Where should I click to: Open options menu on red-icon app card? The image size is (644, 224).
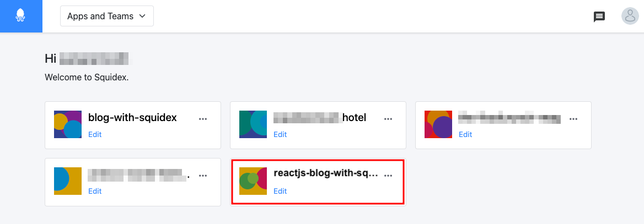pos(573,119)
